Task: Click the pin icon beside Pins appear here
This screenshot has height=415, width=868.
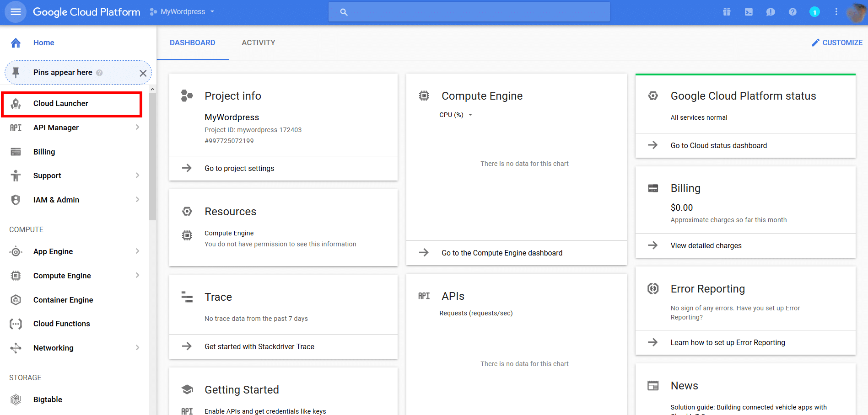Action: 16,72
